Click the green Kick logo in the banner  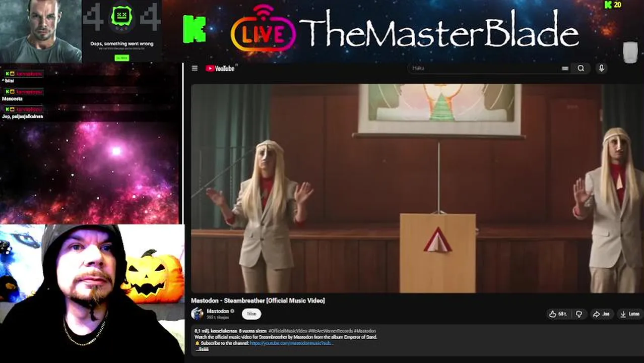[x=195, y=29]
